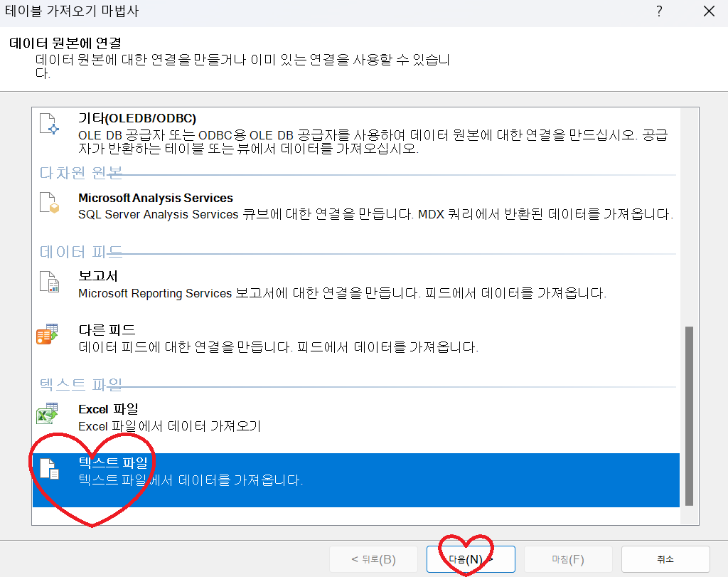Click the disabled 뒤로(B) back button

click(x=373, y=559)
